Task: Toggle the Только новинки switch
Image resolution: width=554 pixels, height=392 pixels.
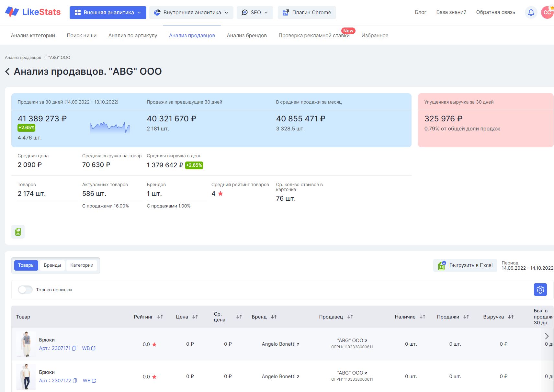Action: tap(25, 290)
